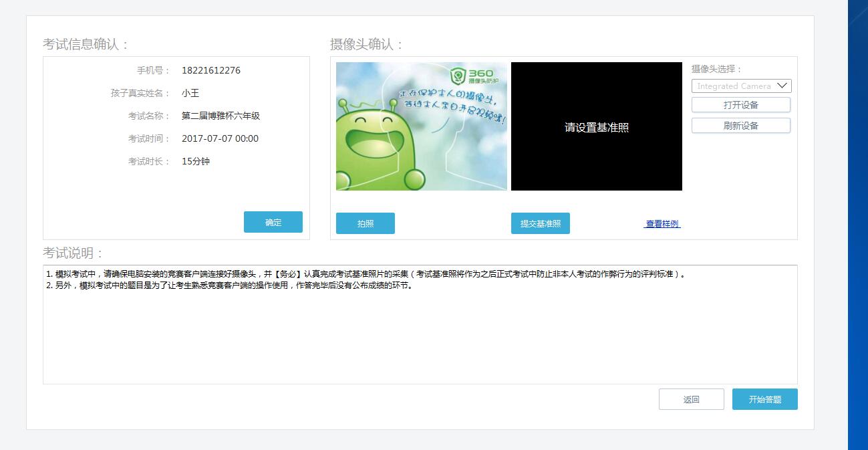Click 打开设备 to open the device
868x450 pixels.
(x=740, y=105)
